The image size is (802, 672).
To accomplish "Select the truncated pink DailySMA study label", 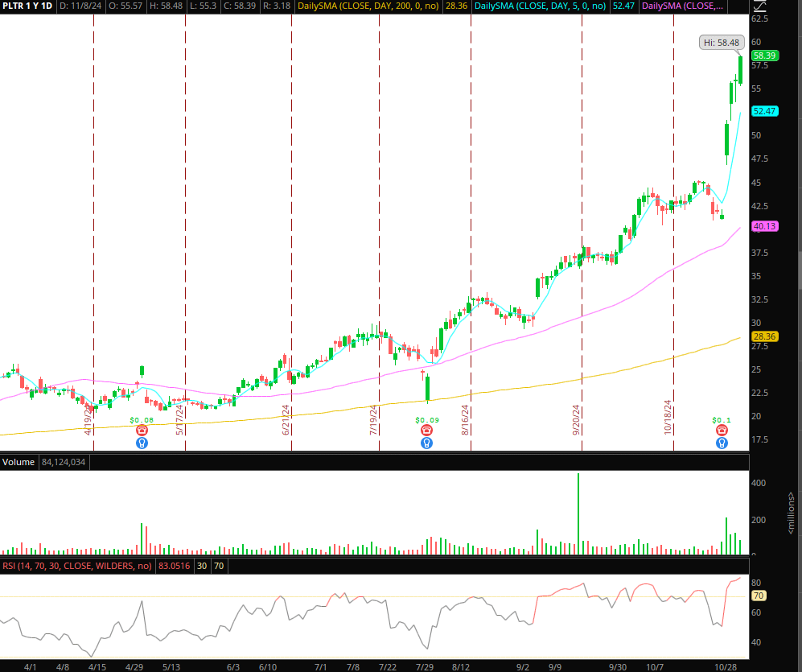I will click(682, 6).
